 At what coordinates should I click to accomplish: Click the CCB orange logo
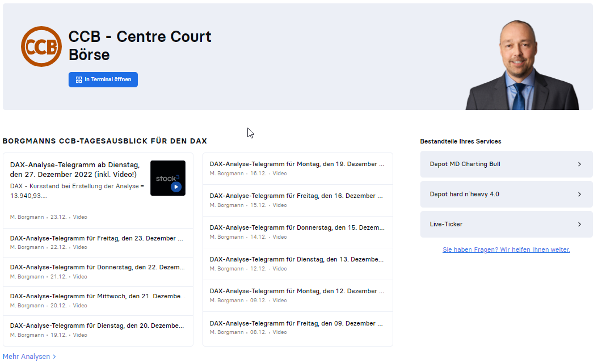41,47
